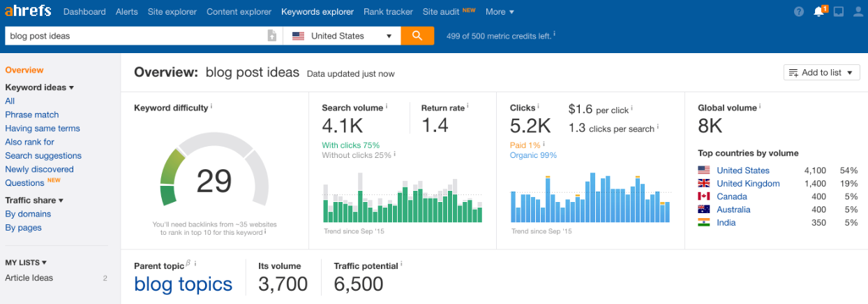Select the Keywords explorer tab
Image resolution: width=868 pixels, height=304 pixels.
coord(317,11)
